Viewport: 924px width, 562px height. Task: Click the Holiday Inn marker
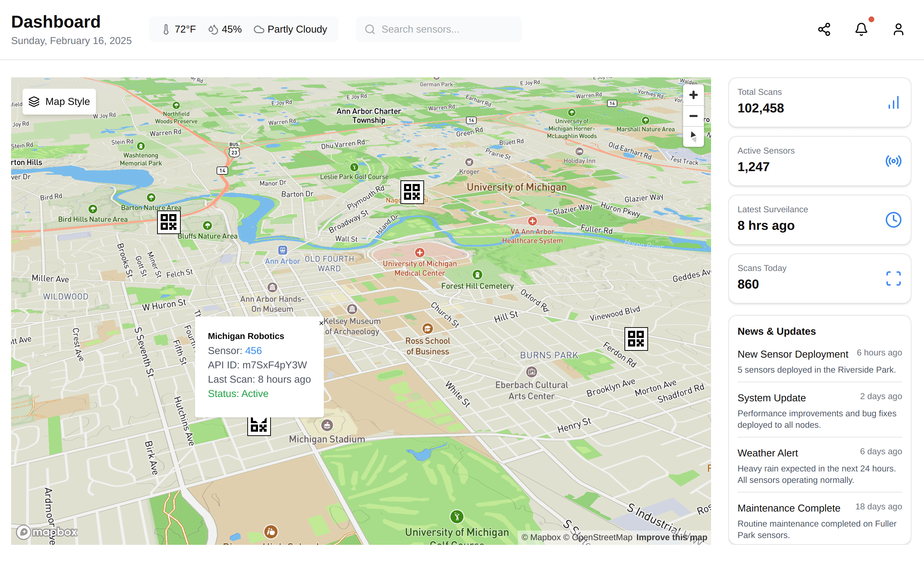(x=579, y=151)
